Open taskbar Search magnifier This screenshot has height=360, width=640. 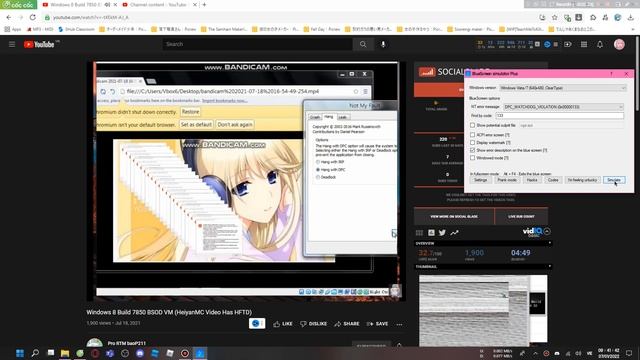(35, 353)
